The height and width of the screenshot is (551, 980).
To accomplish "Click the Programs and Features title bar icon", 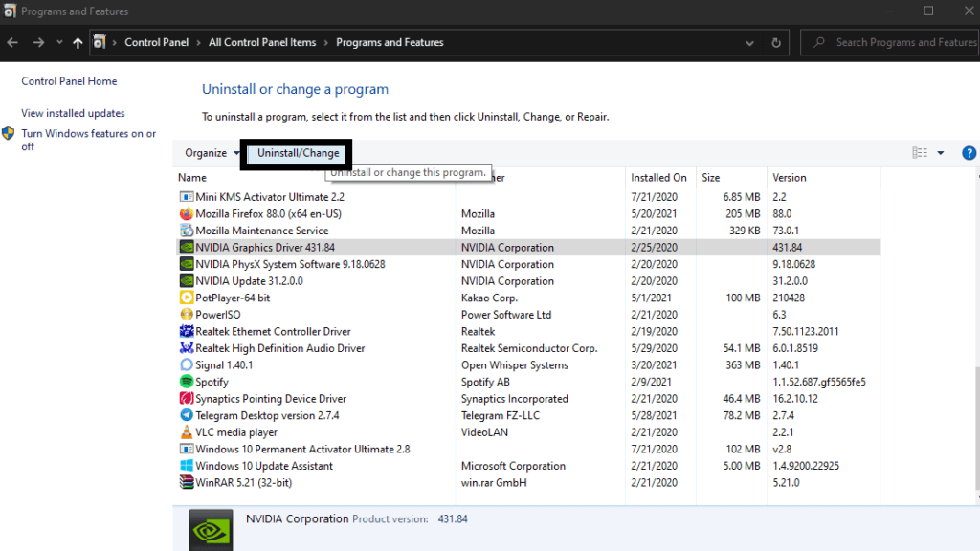I will 10,11.
